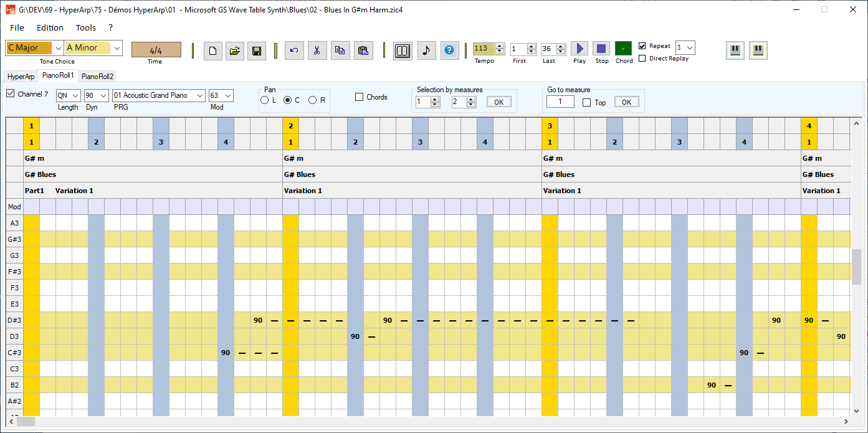The height and width of the screenshot is (433, 868).
Task: Tick the Top checkbox
Action: 587,103
